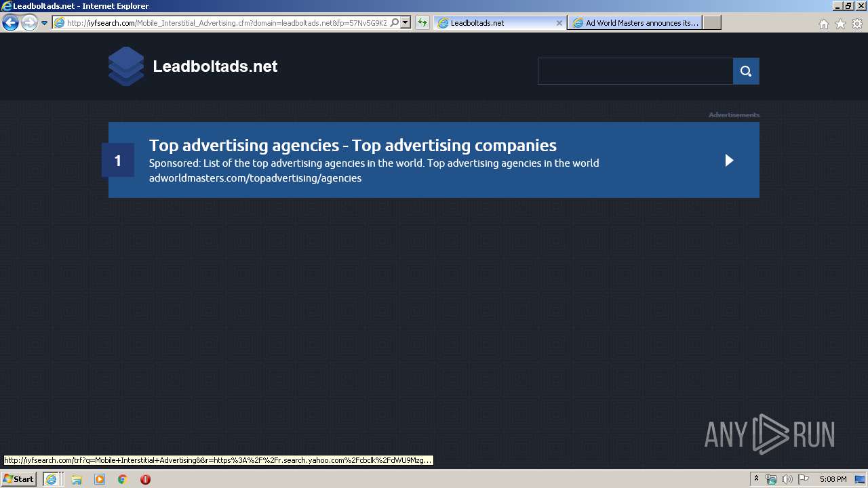Click the Advertisements label
This screenshot has width=868, height=488.
click(x=734, y=115)
